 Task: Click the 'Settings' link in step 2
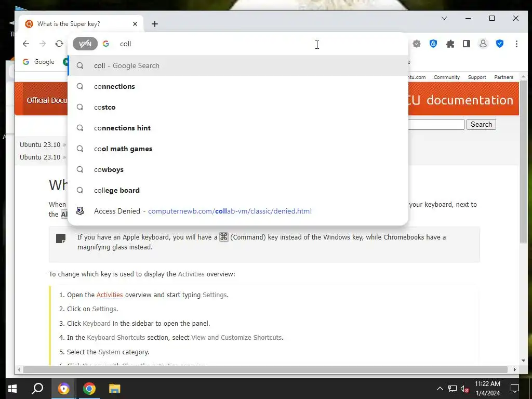(x=104, y=309)
